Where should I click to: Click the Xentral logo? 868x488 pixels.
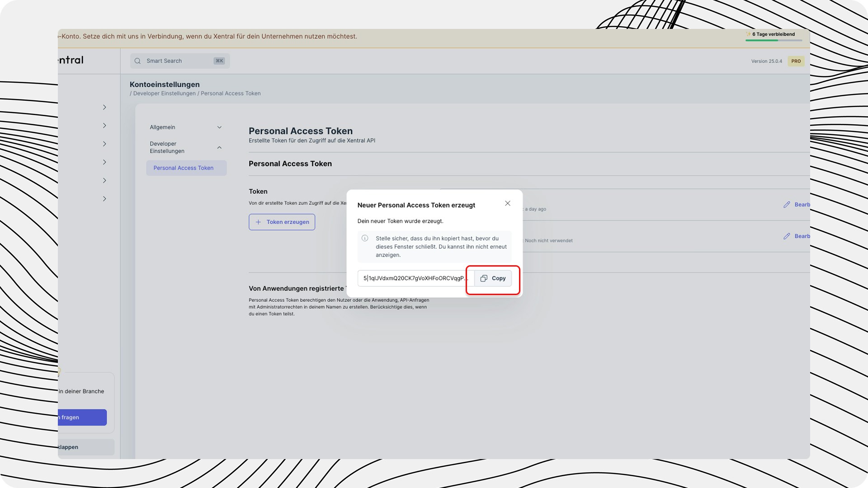click(x=71, y=60)
